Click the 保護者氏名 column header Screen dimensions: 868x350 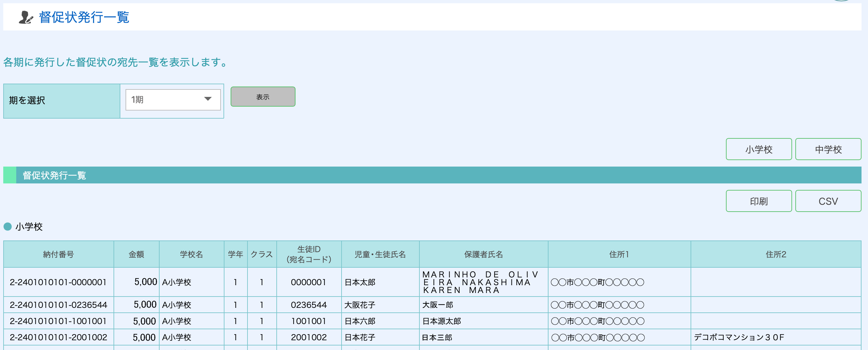483,254
